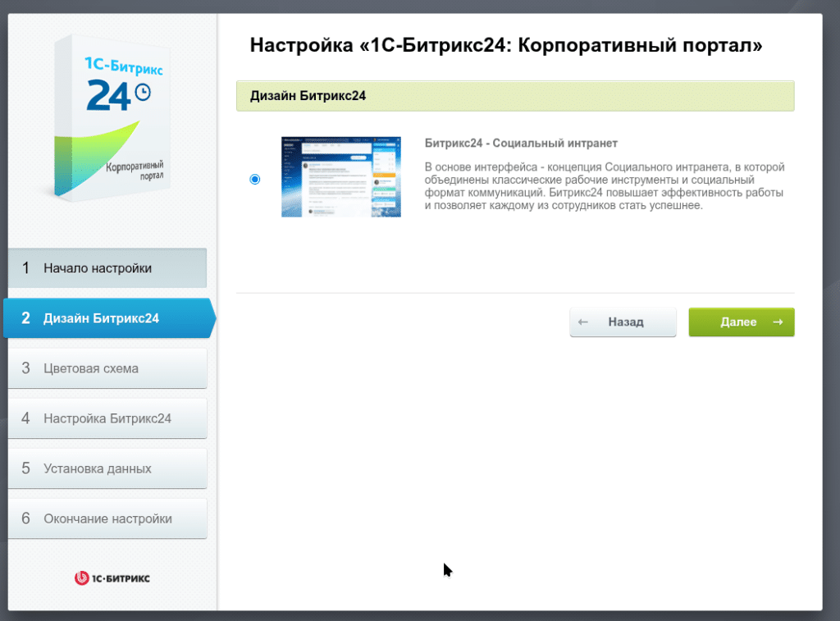Open the Установка данных step

107,468
